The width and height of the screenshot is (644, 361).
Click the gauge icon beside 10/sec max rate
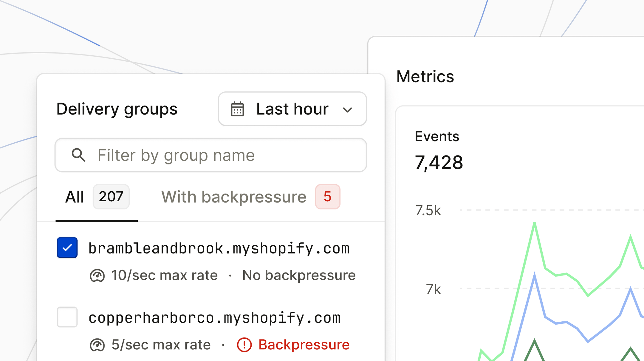(x=97, y=276)
